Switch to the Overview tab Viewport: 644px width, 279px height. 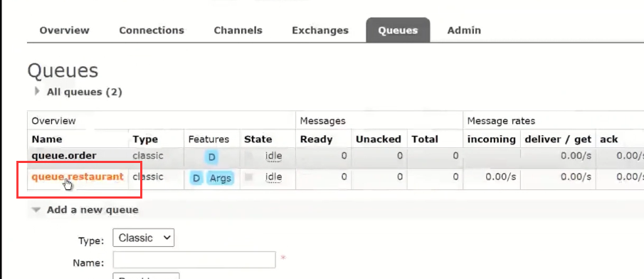coord(64,31)
